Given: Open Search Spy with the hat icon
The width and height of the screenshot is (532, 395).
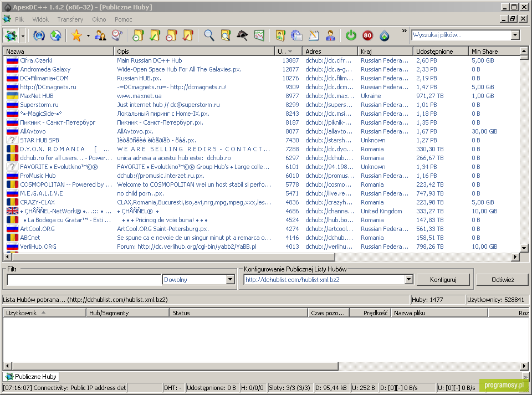Looking at the screenshot, I should [x=242, y=35].
